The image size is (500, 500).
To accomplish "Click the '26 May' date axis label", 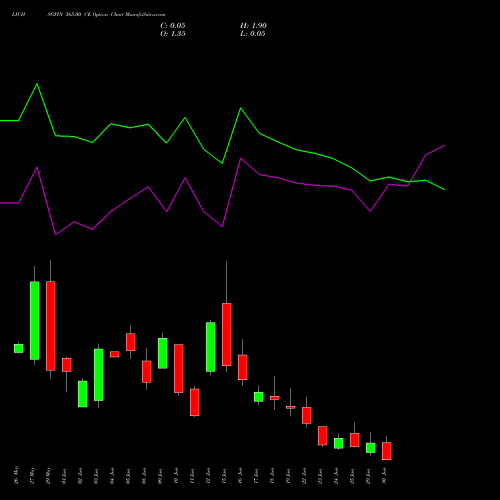I will click(17, 475).
